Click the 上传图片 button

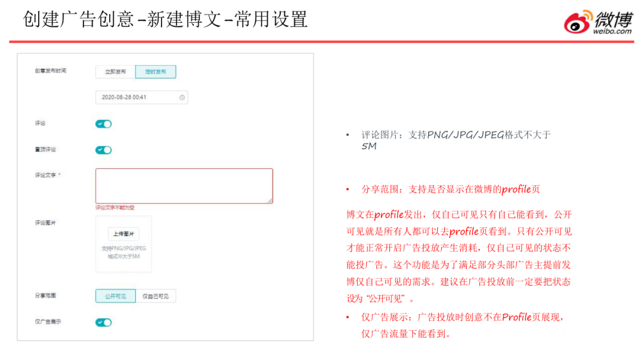pyautogui.click(x=123, y=233)
